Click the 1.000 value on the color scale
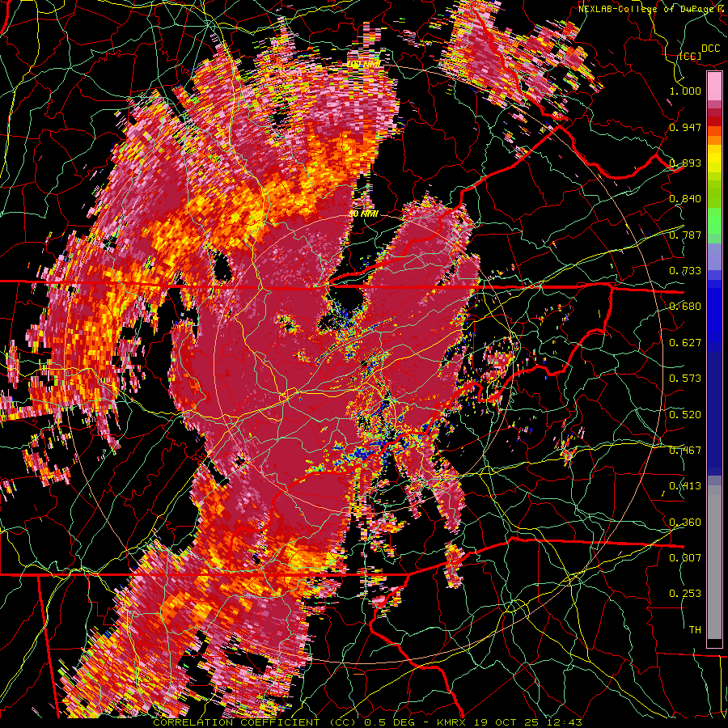Viewport: 728px width, 728px height. pyautogui.click(x=685, y=91)
